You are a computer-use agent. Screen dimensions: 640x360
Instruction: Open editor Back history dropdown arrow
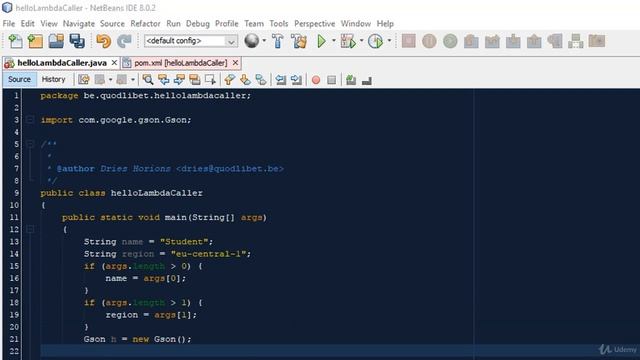(x=110, y=80)
